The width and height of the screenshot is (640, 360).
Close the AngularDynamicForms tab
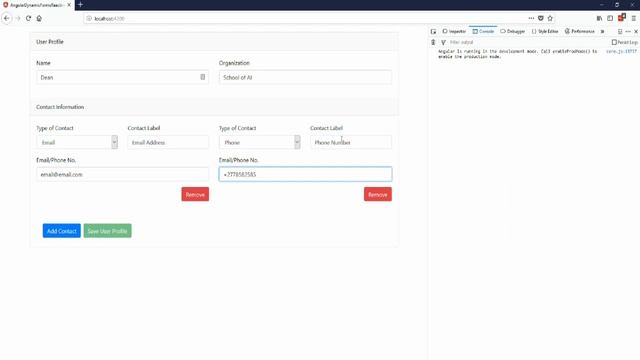[69, 5]
